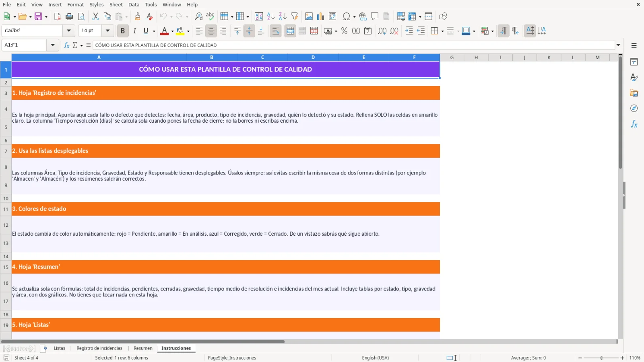This screenshot has width=644, height=362.
Task: Open sidebar Functions fx icon
Action: click(634, 124)
